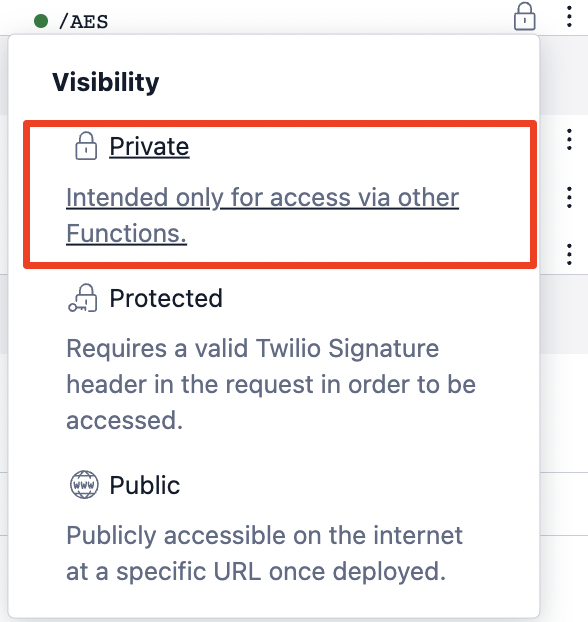Click the 'Requires a valid Twilio Signature' description

coord(253,348)
